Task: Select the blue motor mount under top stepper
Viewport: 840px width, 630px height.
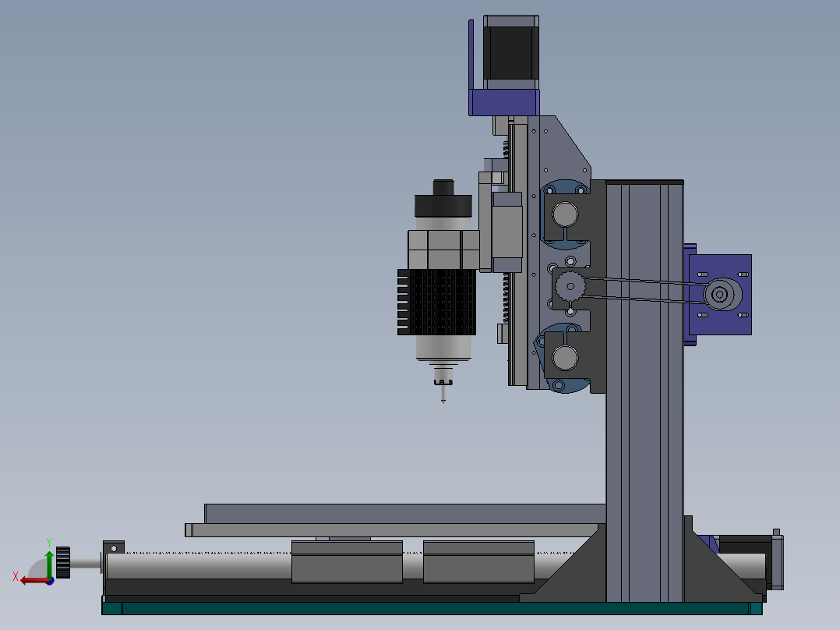Action: pyautogui.click(x=504, y=101)
